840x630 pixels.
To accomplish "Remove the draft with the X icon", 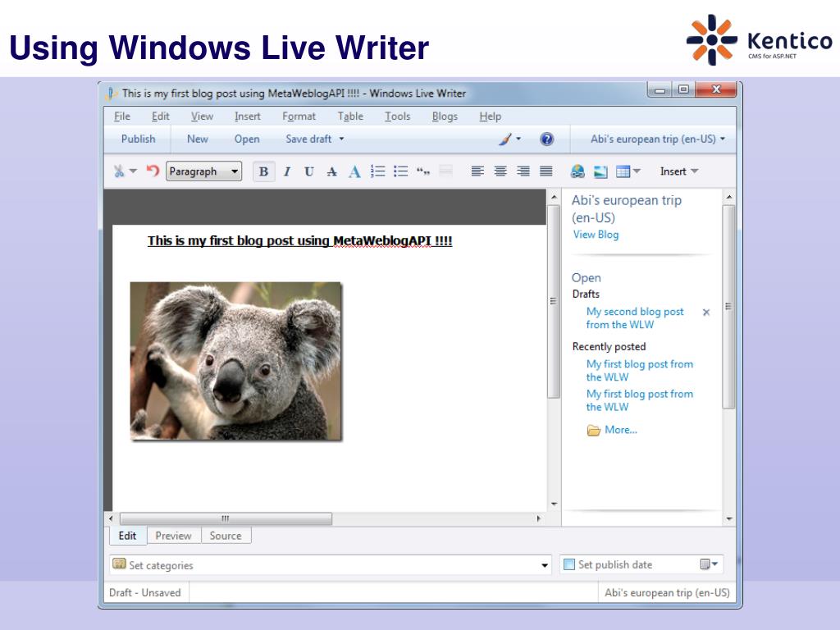I will (x=706, y=313).
